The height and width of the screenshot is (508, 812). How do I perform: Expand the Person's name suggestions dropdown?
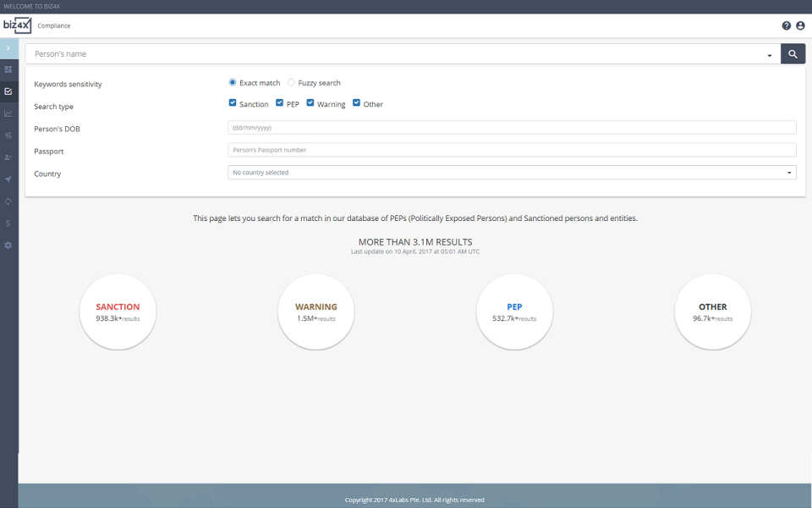(770, 52)
